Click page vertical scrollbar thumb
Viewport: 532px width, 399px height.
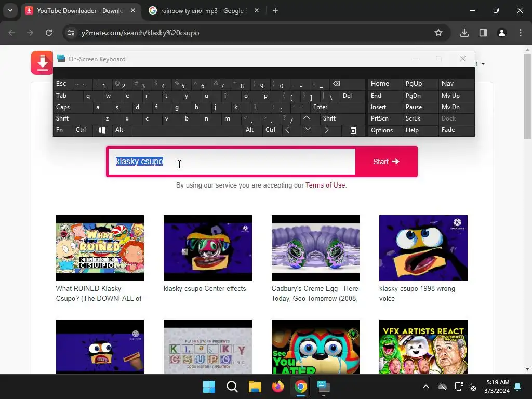click(x=527, y=96)
